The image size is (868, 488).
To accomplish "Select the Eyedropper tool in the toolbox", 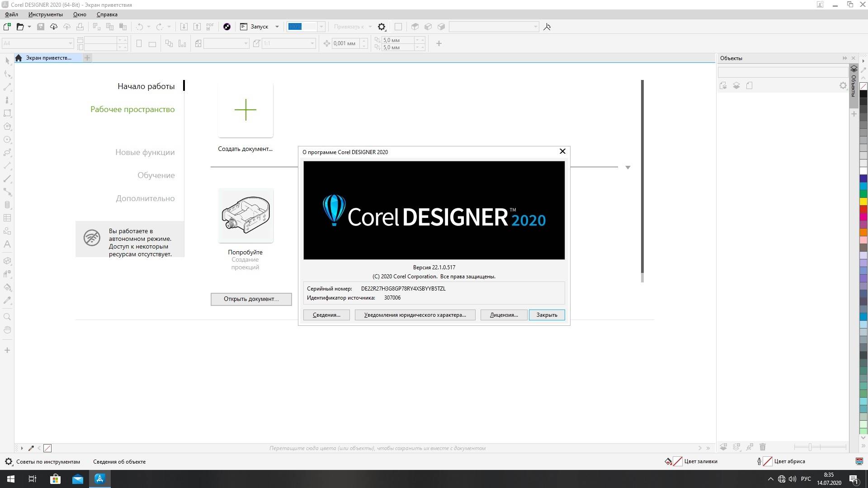I will click(x=7, y=300).
